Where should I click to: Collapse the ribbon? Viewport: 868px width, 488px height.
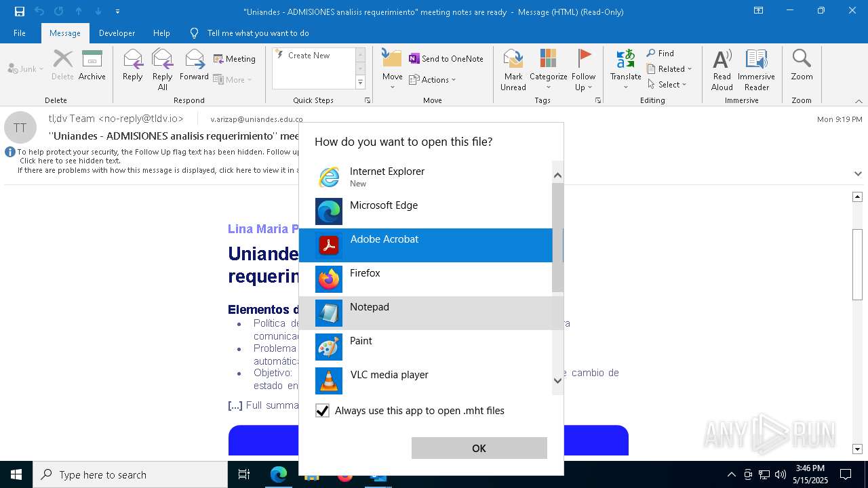(859, 100)
